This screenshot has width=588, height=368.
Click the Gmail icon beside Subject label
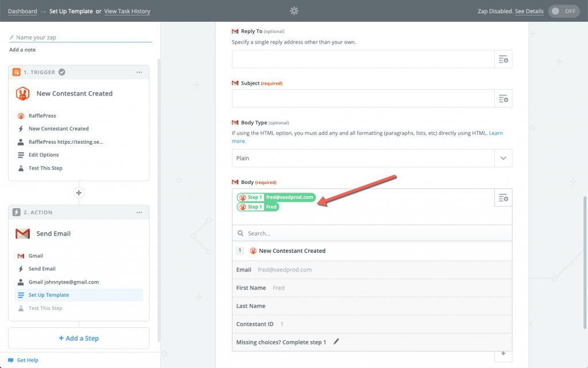point(235,83)
